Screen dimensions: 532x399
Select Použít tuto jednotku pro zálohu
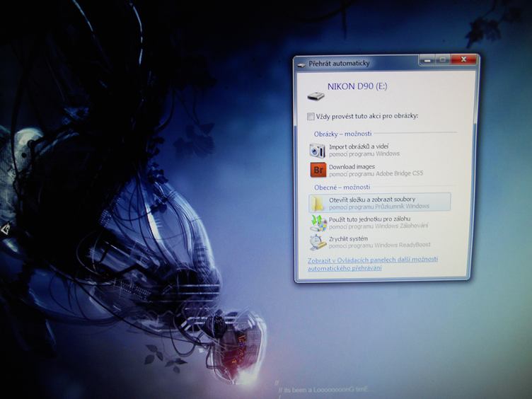click(379, 223)
